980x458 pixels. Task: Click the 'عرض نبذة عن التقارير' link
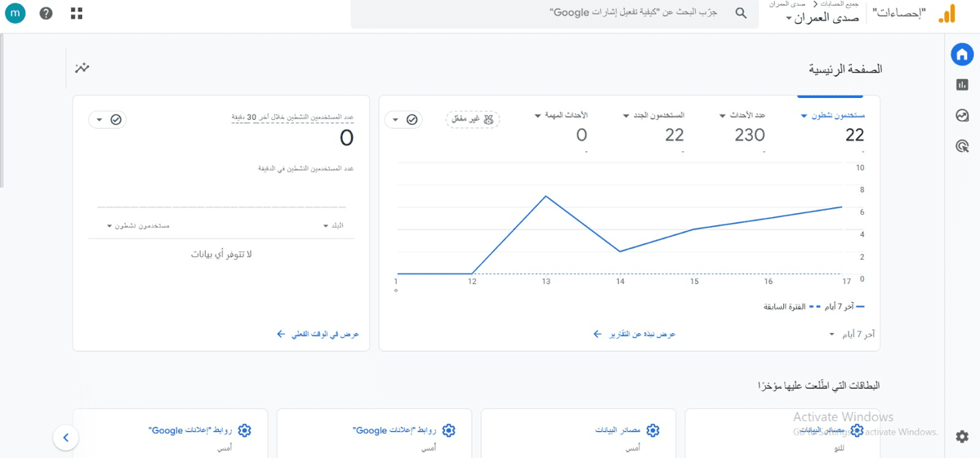(635, 334)
